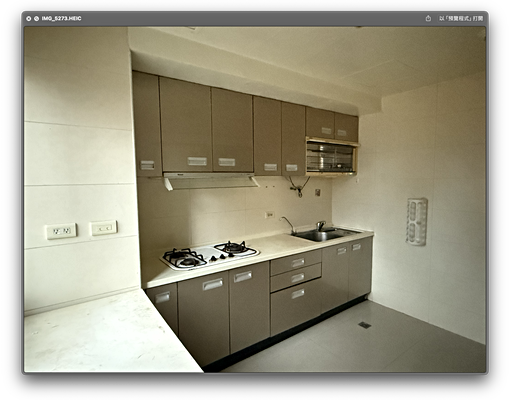Click the top drawer handle under the counter
Viewport: 510px width, 400px height.
[x=298, y=263]
